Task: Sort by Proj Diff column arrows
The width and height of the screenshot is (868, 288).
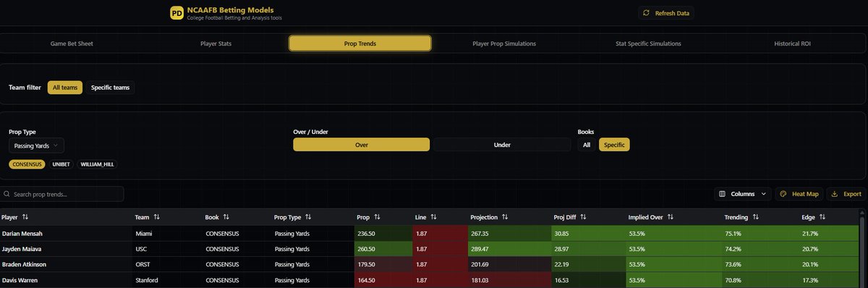Action: 583,216
